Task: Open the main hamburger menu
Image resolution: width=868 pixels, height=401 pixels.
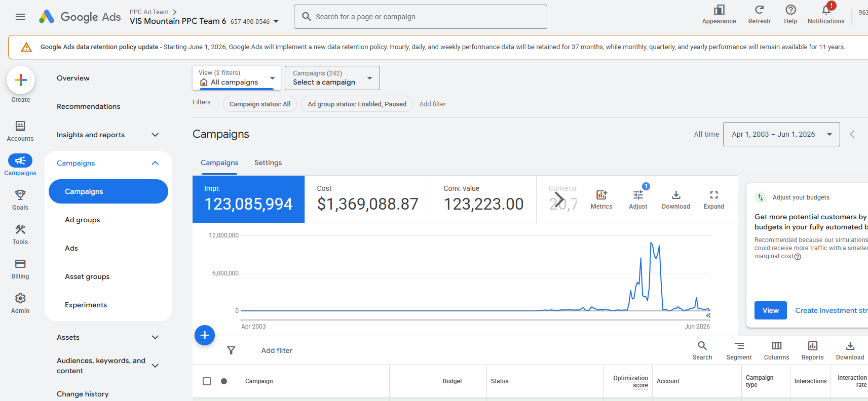Action: coord(20,17)
